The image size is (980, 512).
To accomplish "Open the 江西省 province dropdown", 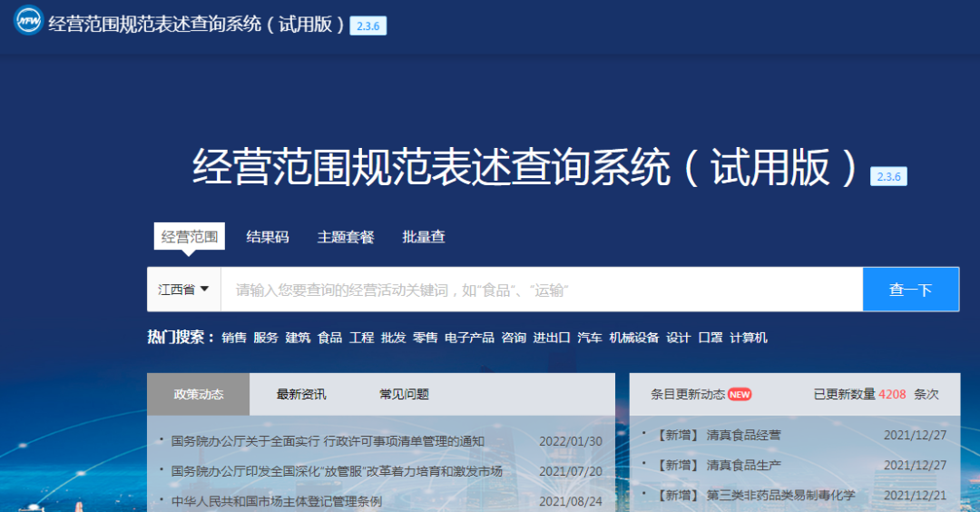I will 183,290.
